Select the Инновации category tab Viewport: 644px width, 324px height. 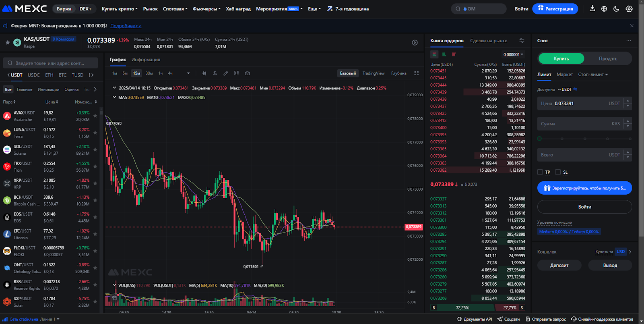point(48,89)
